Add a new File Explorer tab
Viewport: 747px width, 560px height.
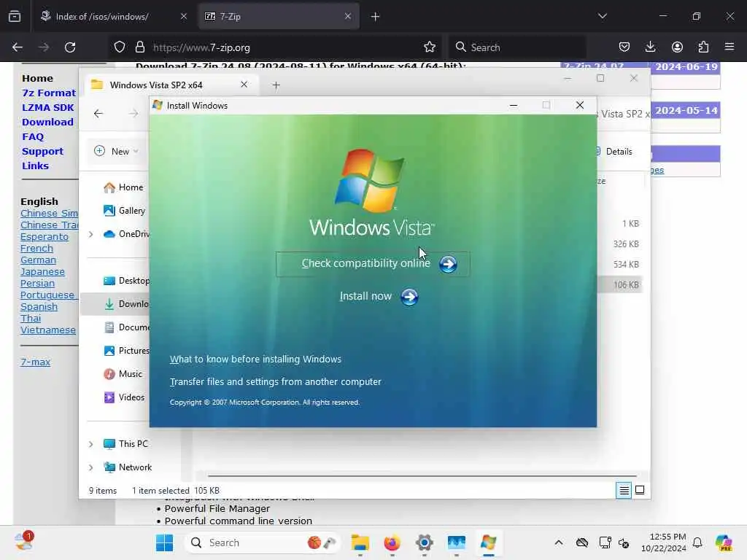click(276, 85)
